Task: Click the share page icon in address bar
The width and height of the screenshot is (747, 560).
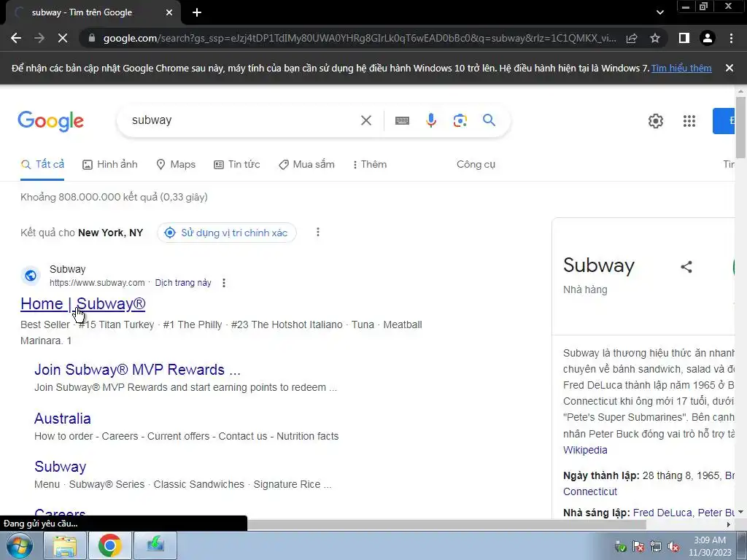Action: (632, 38)
